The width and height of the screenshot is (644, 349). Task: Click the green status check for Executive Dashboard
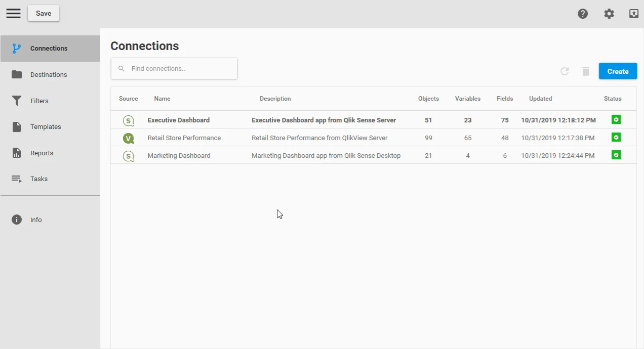[x=616, y=120]
